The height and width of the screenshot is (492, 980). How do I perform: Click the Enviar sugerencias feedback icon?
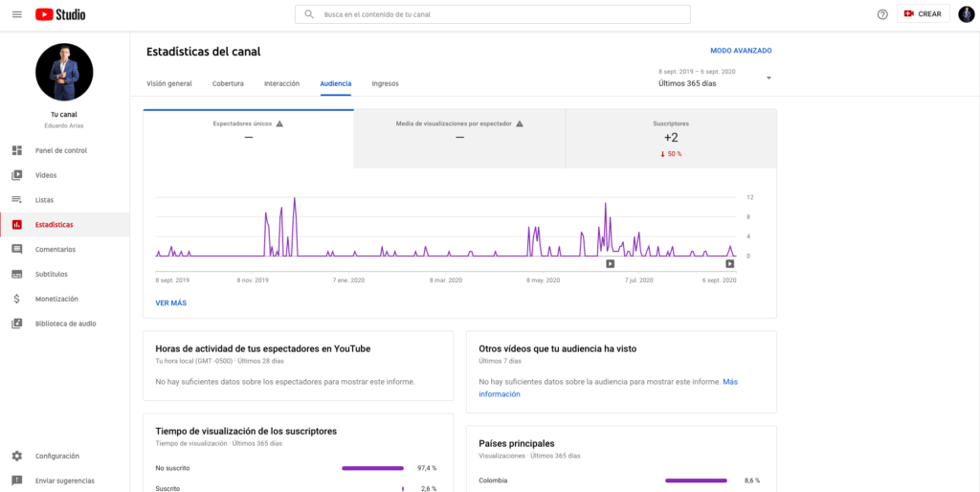tap(17, 481)
